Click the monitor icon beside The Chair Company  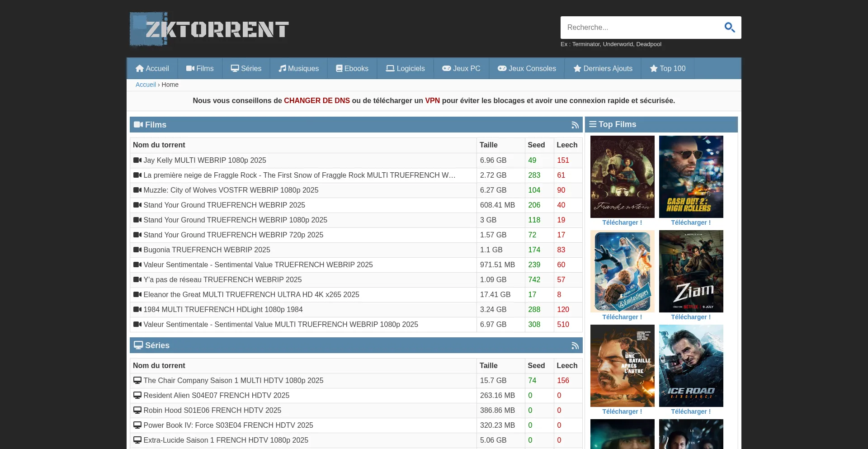(137, 381)
